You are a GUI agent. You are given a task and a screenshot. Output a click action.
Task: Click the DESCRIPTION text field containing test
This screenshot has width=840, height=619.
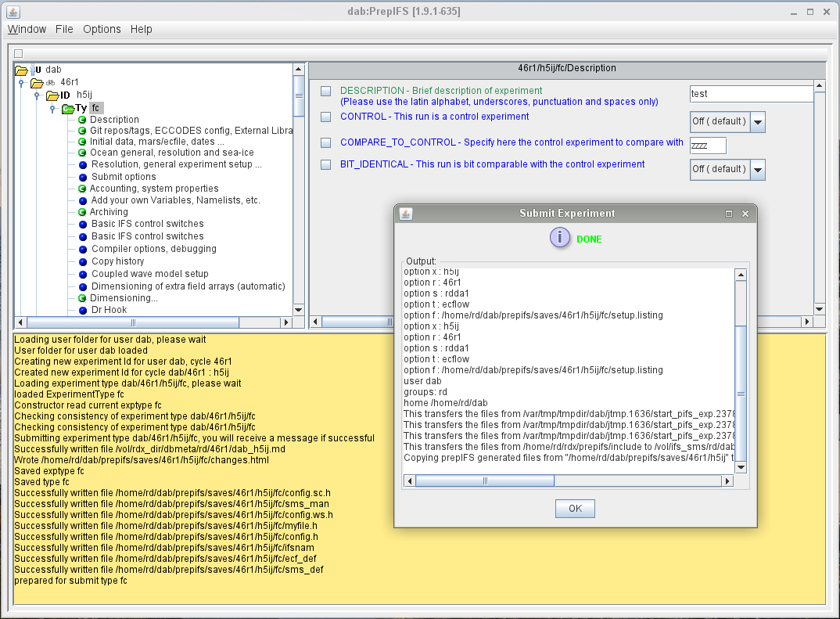752,94
